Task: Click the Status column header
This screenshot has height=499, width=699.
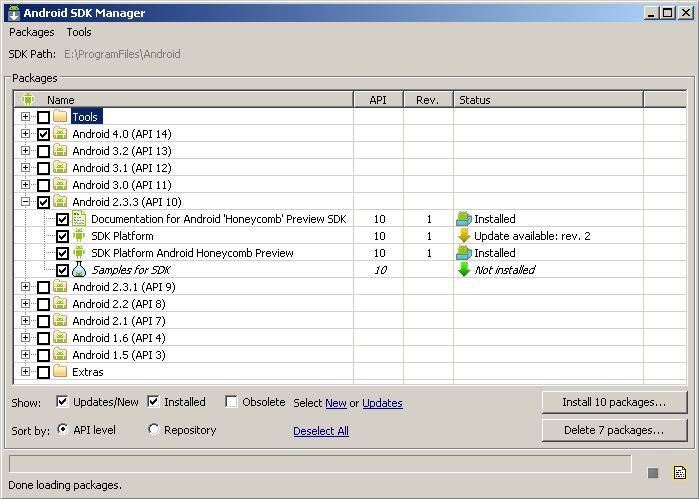Action: pyautogui.click(x=548, y=99)
